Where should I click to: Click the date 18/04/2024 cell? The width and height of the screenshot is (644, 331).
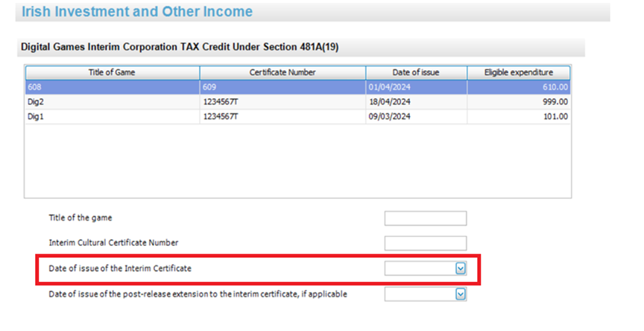pyautogui.click(x=416, y=102)
